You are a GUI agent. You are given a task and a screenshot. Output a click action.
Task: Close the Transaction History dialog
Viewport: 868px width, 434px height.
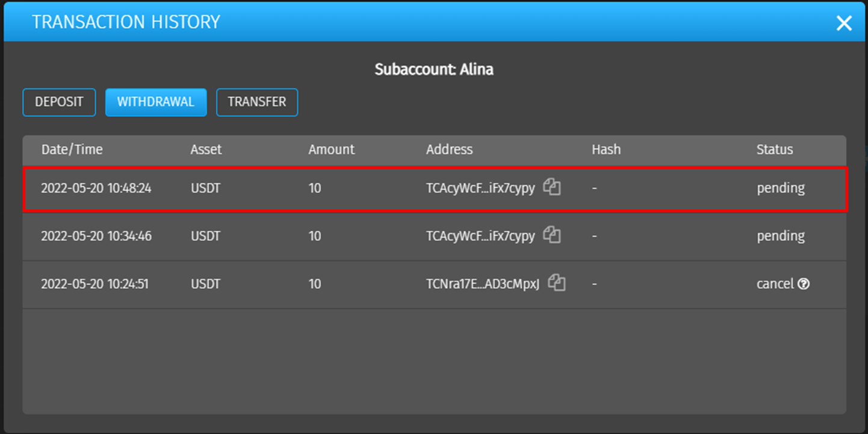[844, 23]
